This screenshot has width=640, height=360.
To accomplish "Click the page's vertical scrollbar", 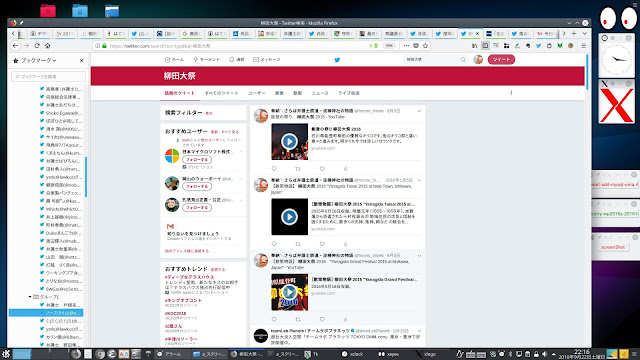I will tap(587, 72).
